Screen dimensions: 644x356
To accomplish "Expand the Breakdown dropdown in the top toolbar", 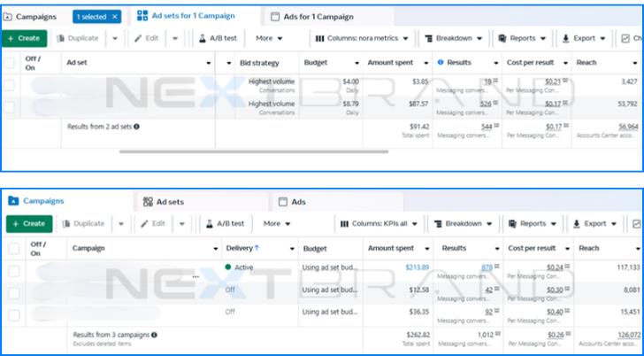I will pos(455,38).
